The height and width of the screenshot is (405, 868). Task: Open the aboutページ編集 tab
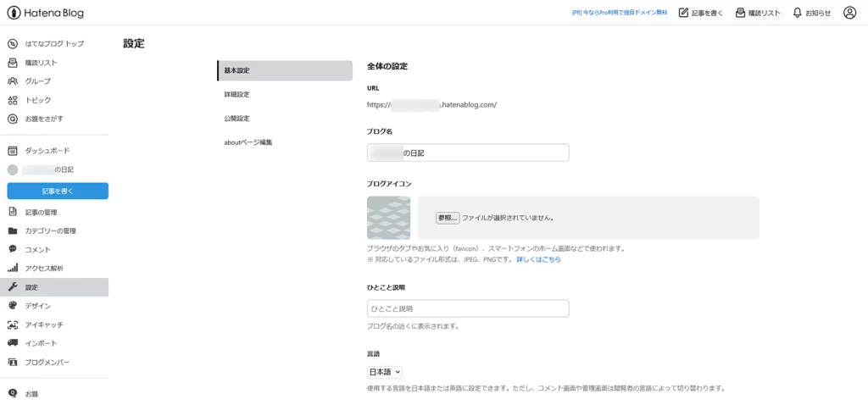click(x=248, y=141)
